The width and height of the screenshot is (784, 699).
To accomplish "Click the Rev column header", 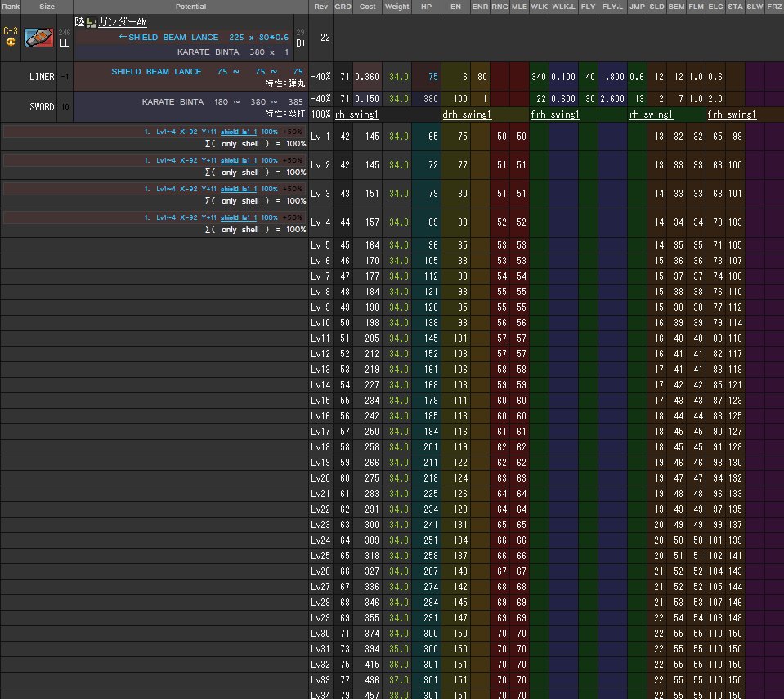I will (321, 7).
